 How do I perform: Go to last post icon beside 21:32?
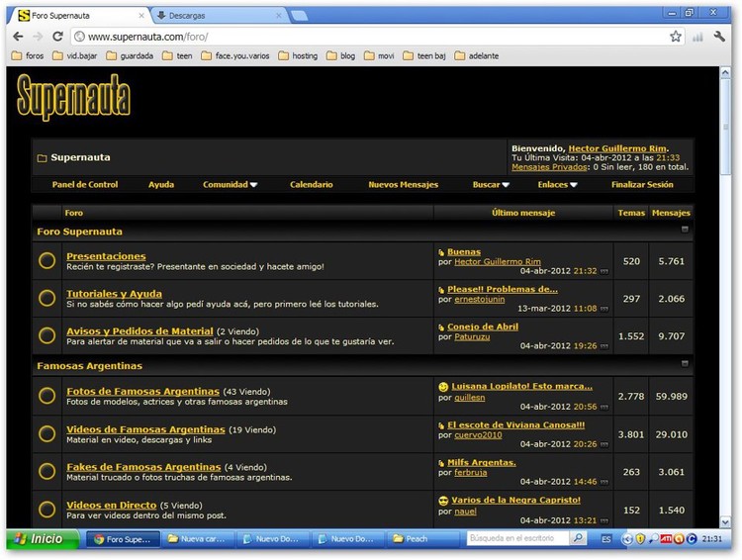pos(604,271)
